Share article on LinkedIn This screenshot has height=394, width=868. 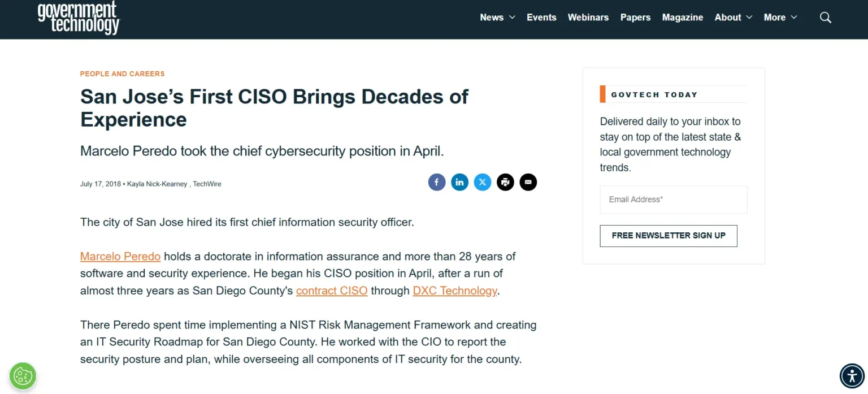point(459,182)
